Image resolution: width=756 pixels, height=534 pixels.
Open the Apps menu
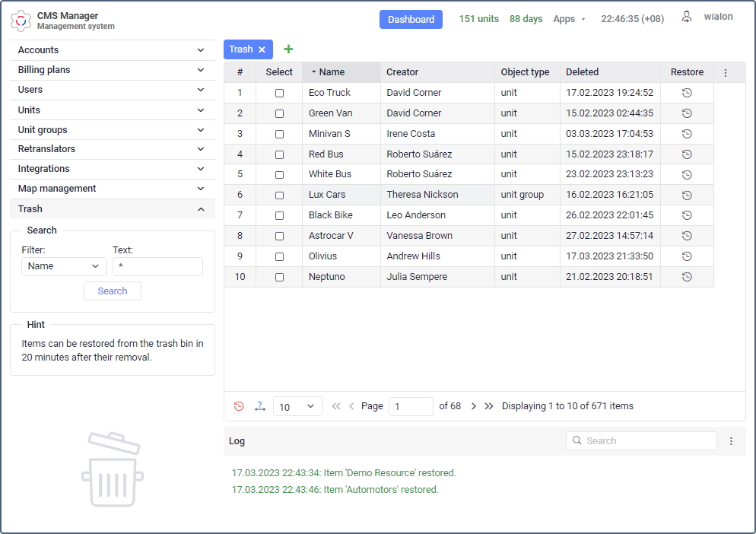point(569,19)
